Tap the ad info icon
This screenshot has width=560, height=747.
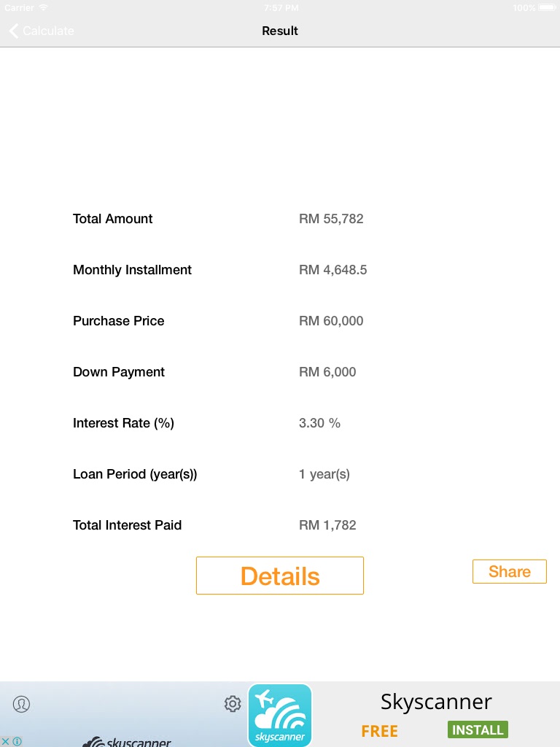[17, 742]
